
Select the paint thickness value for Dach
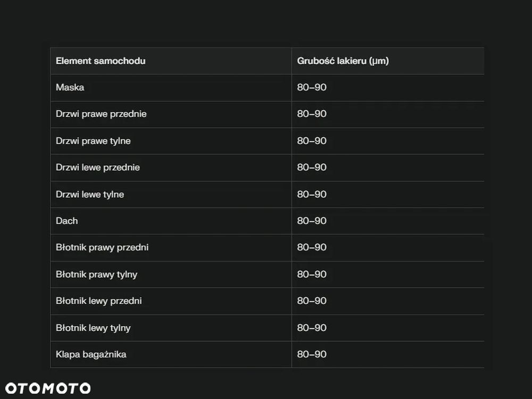pos(312,221)
